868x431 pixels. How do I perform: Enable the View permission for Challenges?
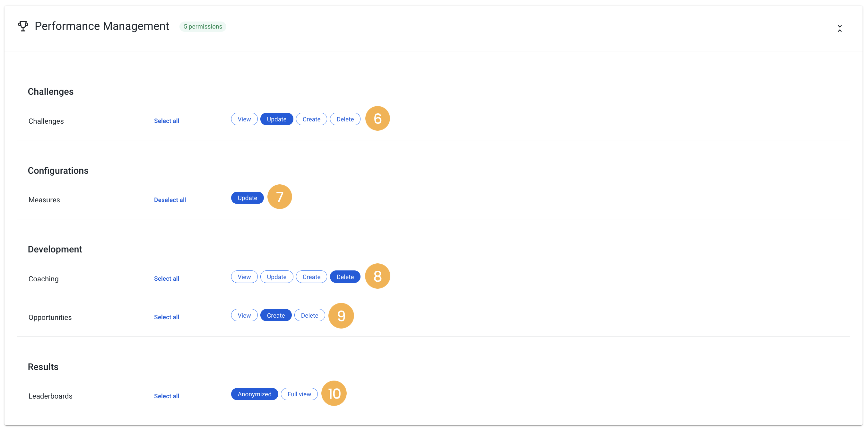click(244, 119)
